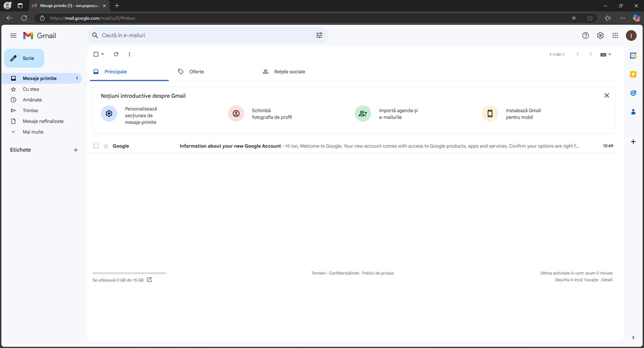Open the select-all dropdown arrow

pyautogui.click(x=103, y=54)
